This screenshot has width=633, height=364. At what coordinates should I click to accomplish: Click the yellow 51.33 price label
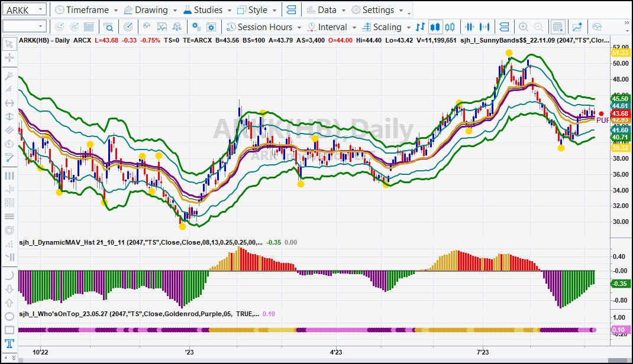pos(620,53)
